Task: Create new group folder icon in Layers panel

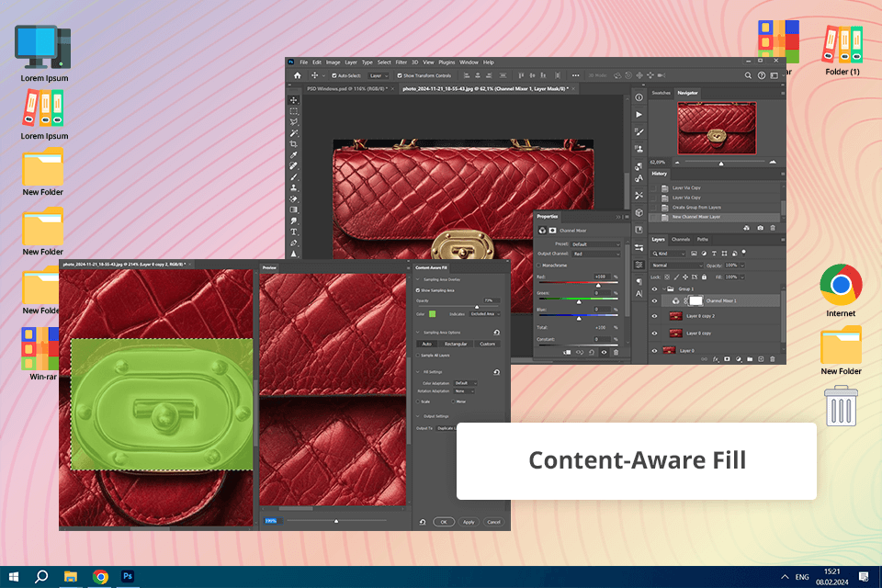Action: point(750,359)
